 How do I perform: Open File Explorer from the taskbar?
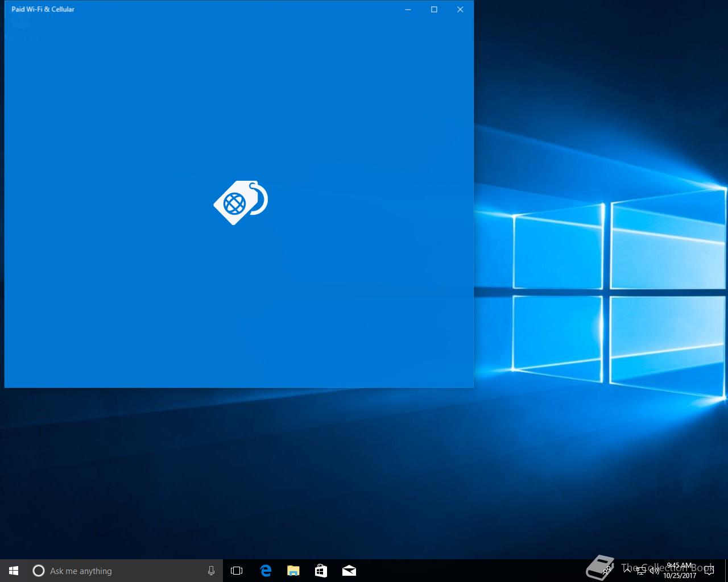point(293,571)
